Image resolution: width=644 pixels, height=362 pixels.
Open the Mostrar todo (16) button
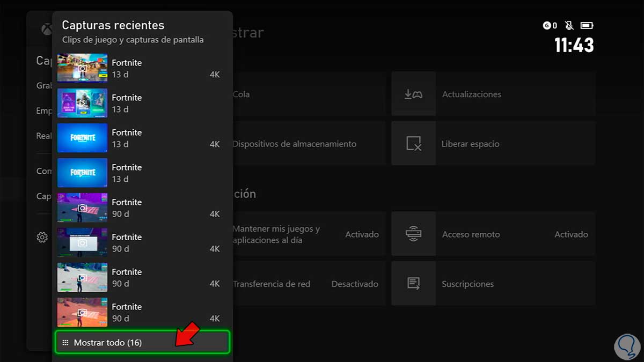pos(142,342)
